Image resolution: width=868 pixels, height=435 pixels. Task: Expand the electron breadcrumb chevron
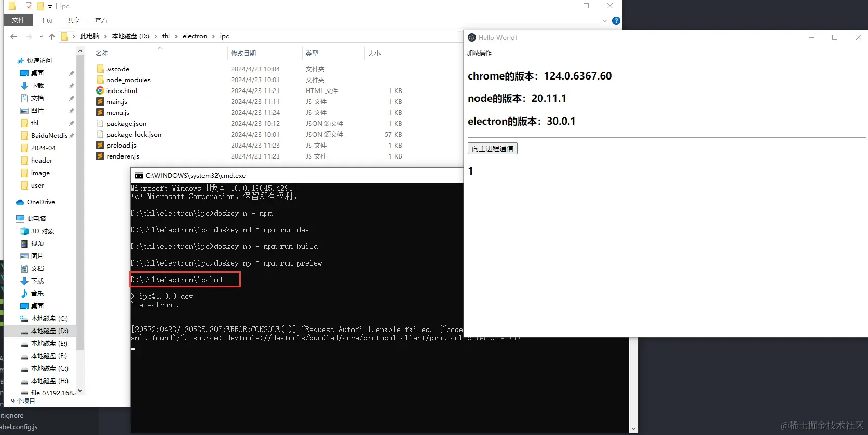pos(213,36)
